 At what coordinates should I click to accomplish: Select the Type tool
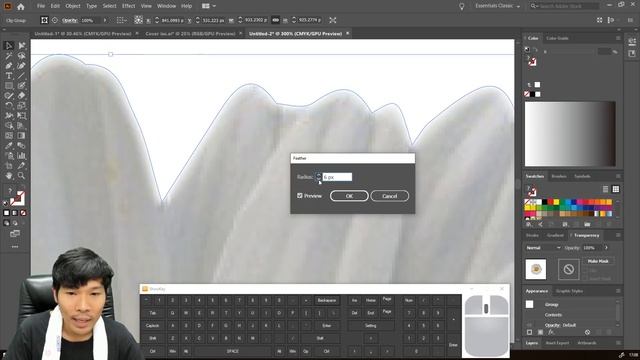click(x=9, y=76)
